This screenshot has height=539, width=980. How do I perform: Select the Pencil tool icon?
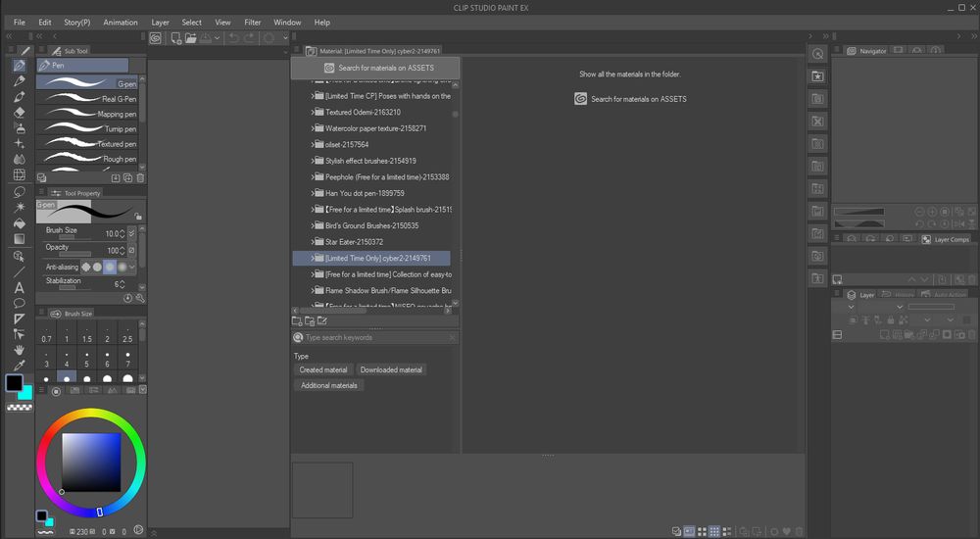point(20,80)
